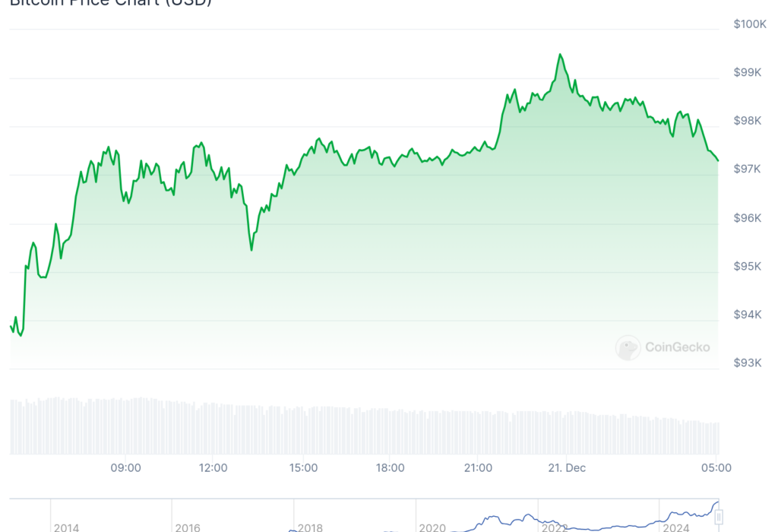Click the $93K y-axis label
This screenshot has height=532, width=778.
point(748,363)
